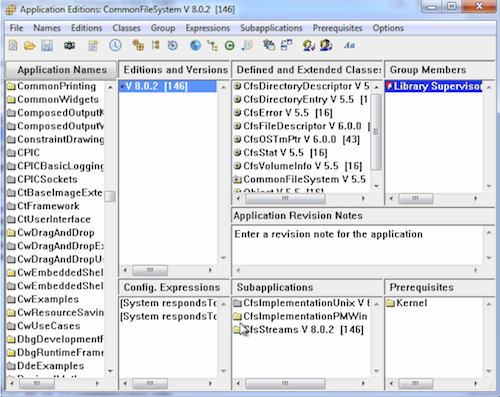Click the second user toolbar icon
This screenshot has width=500, height=397.
[x=326, y=45]
